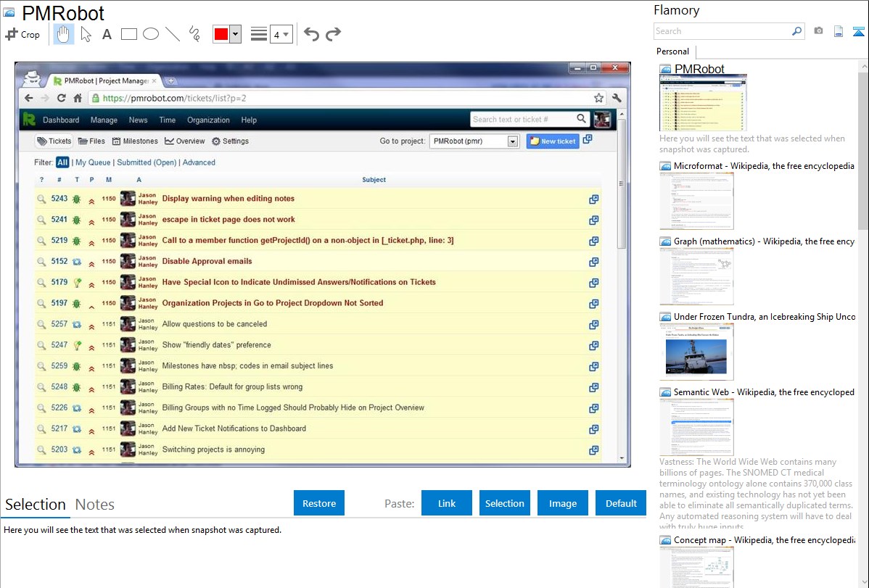Open the Dashboard menu in PMRobot
The height and width of the screenshot is (588, 869).
pos(61,120)
